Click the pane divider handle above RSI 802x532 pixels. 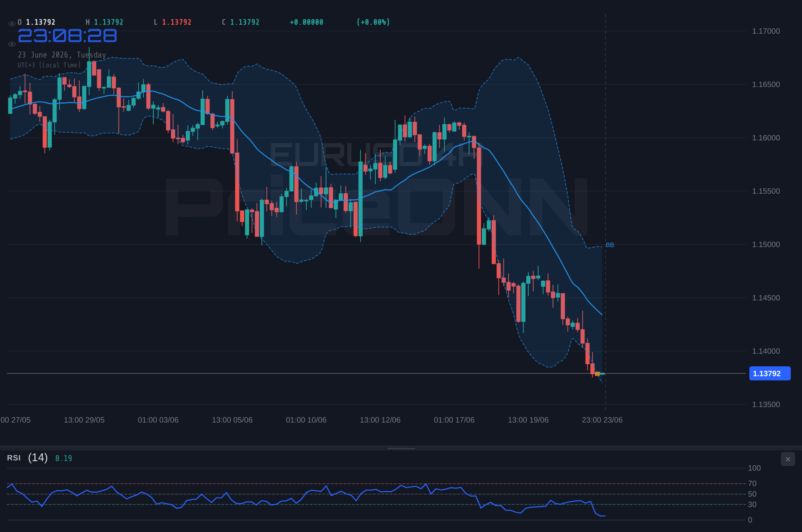pos(401,448)
